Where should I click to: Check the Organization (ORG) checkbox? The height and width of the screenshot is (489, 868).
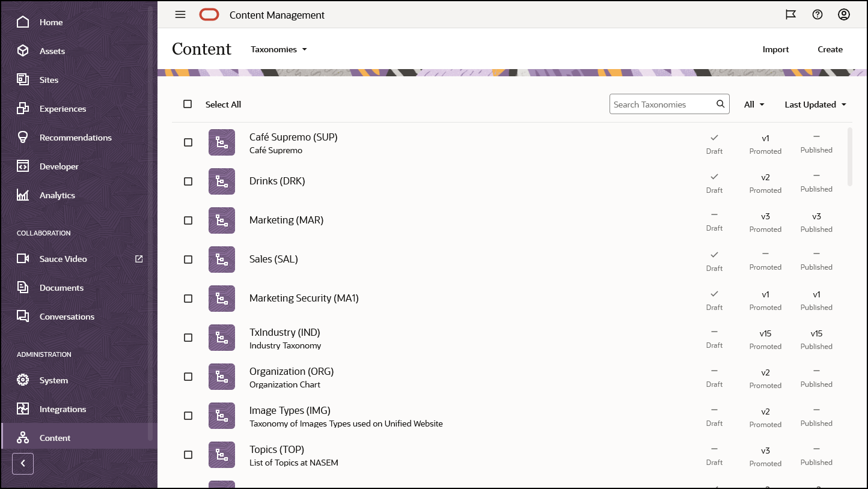click(x=188, y=377)
